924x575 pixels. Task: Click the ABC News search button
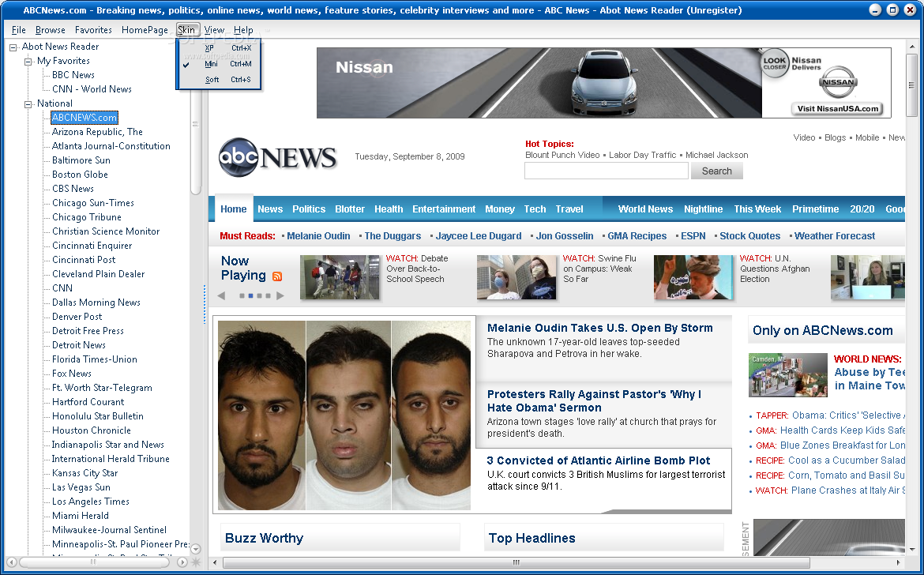(x=716, y=171)
